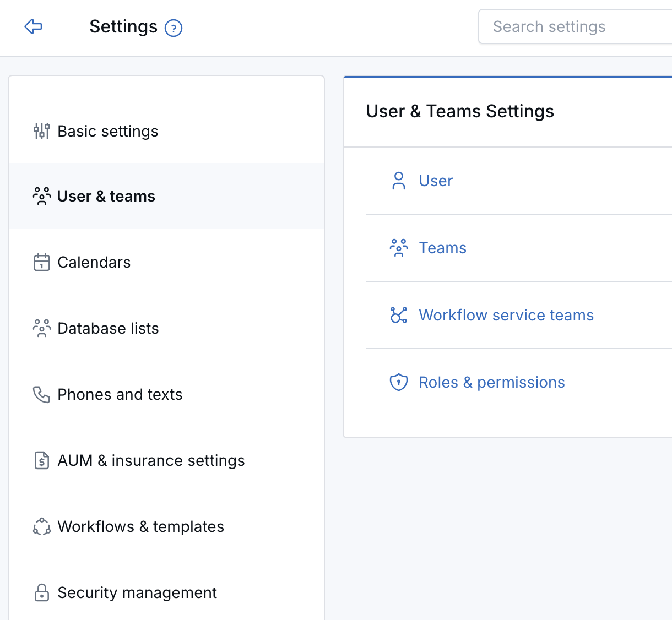The image size is (672, 620).
Task: Click the Phones and texts phone icon
Action: 42,394
